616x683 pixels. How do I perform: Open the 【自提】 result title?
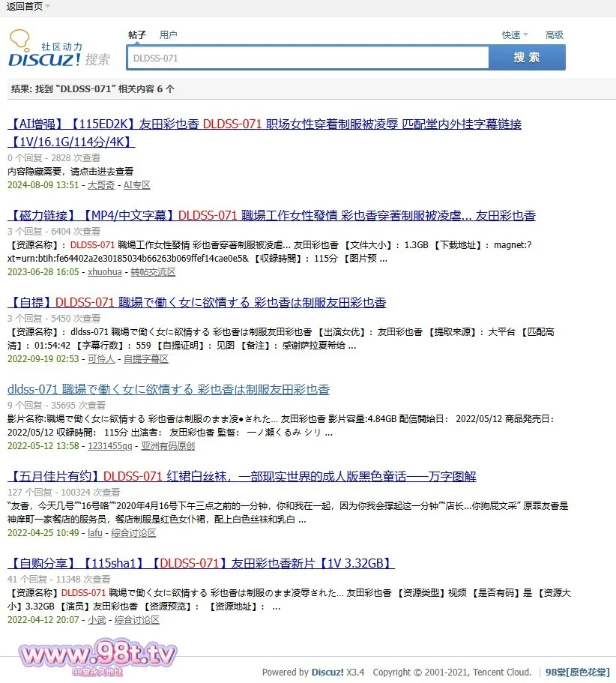coord(196,303)
